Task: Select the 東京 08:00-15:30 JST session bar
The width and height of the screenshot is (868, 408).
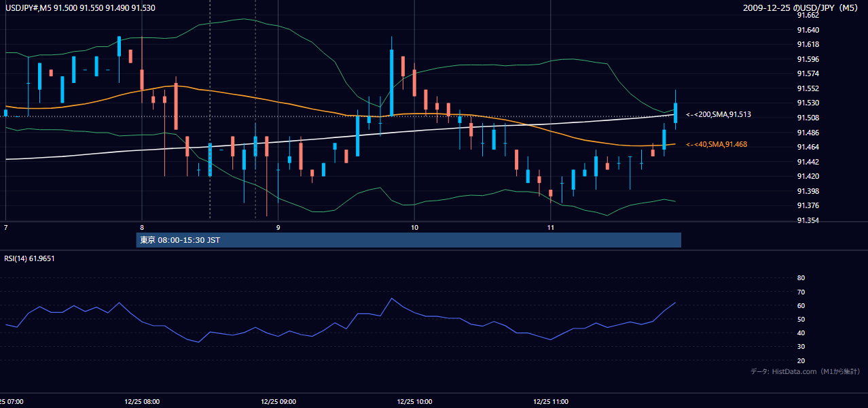Action: [x=408, y=240]
